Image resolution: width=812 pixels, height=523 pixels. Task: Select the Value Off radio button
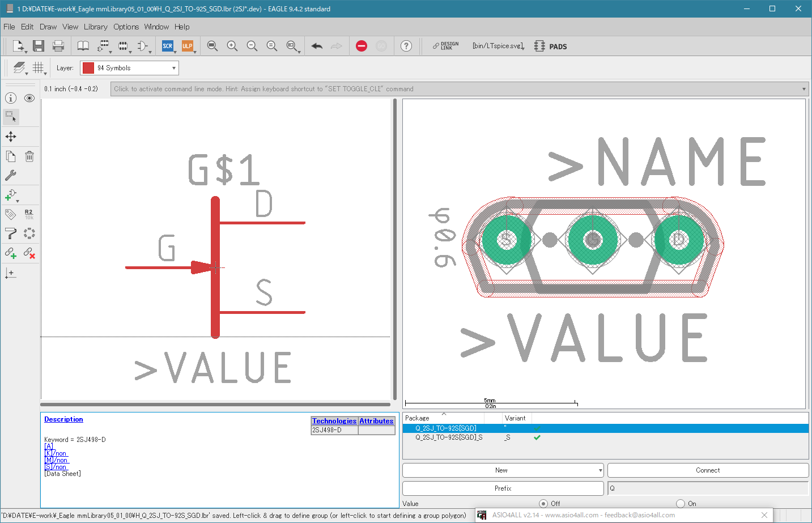pyautogui.click(x=543, y=504)
